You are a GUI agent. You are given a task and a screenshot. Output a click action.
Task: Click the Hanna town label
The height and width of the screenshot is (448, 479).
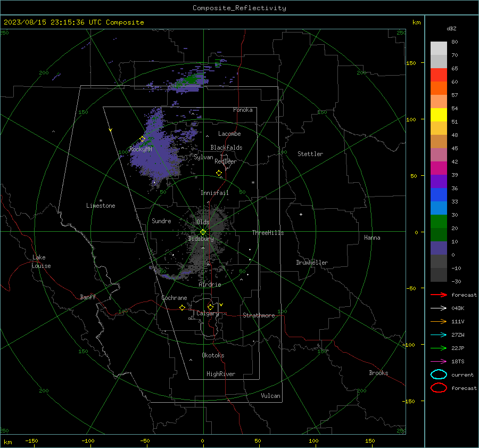point(372,238)
